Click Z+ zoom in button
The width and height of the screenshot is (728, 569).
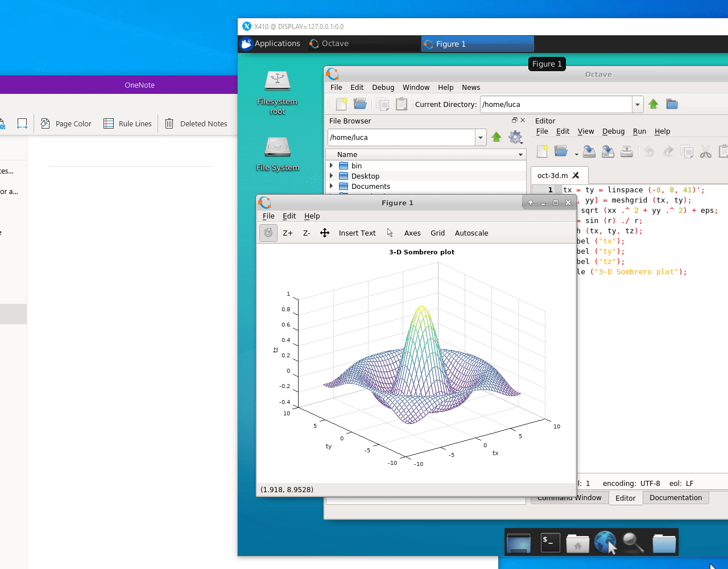288,233
